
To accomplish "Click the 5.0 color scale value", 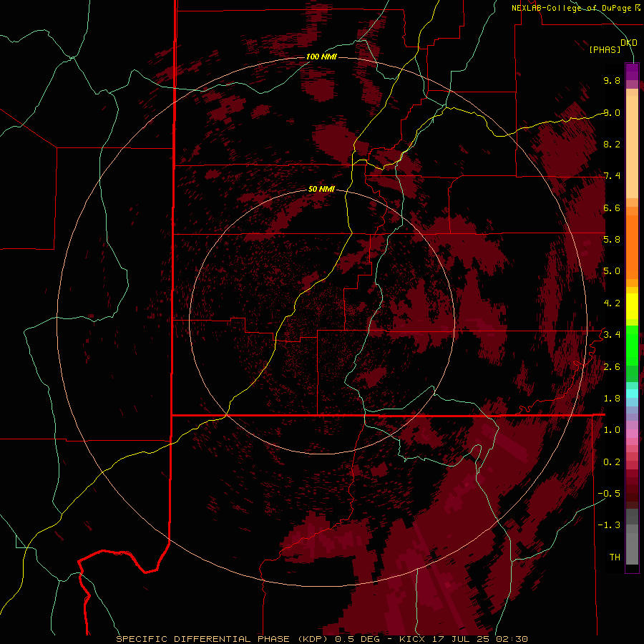I will (612, 271).
